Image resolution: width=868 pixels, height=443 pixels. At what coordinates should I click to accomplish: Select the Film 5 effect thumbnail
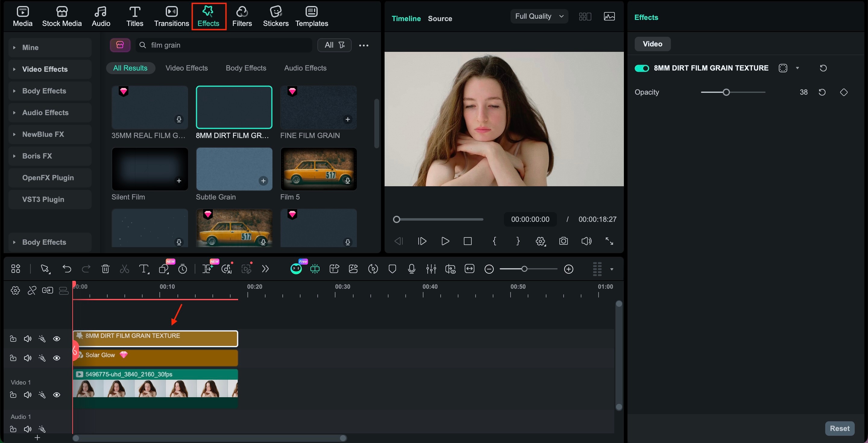(319, 169)
